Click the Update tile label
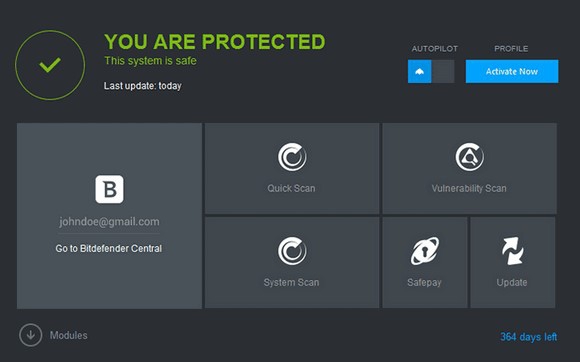 (512, 283)
